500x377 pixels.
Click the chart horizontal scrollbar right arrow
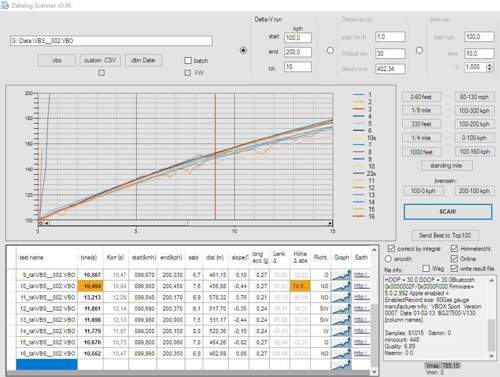pyautogui.click(x=330, y=223)
